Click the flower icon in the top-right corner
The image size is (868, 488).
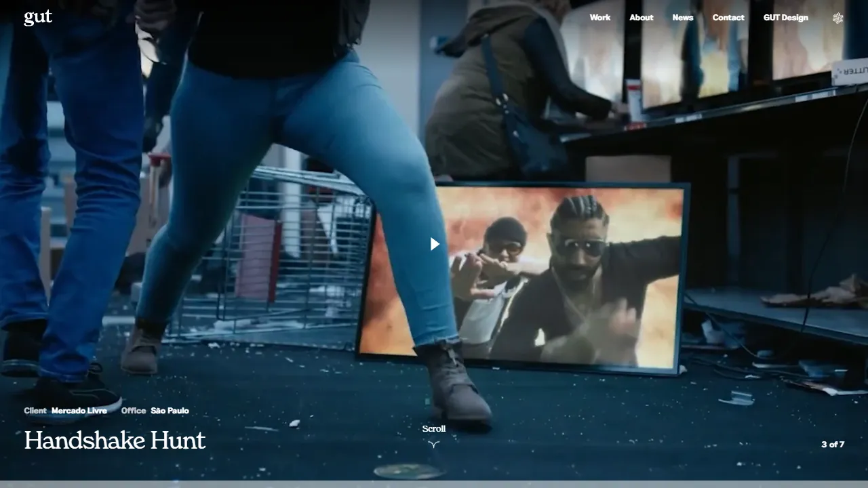click(x=837, y=18)
